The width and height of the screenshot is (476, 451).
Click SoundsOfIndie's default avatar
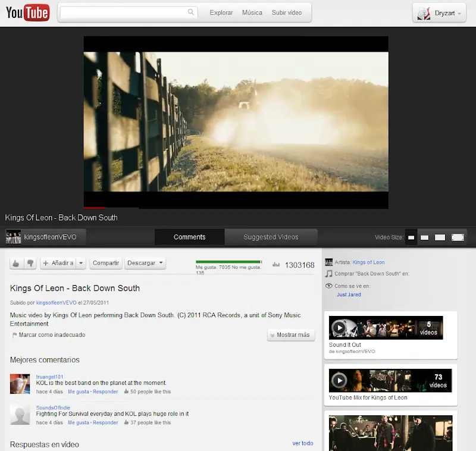click(20, 415)
